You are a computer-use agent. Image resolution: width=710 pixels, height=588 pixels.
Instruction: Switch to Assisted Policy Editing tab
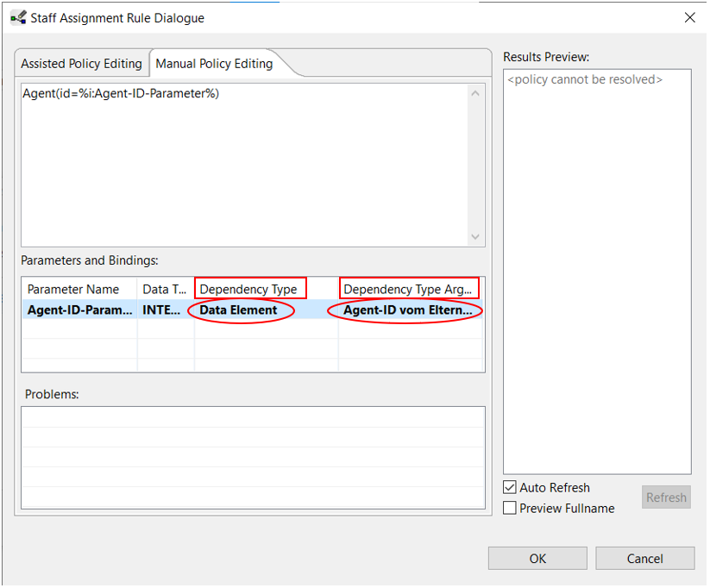coord(81,64)
